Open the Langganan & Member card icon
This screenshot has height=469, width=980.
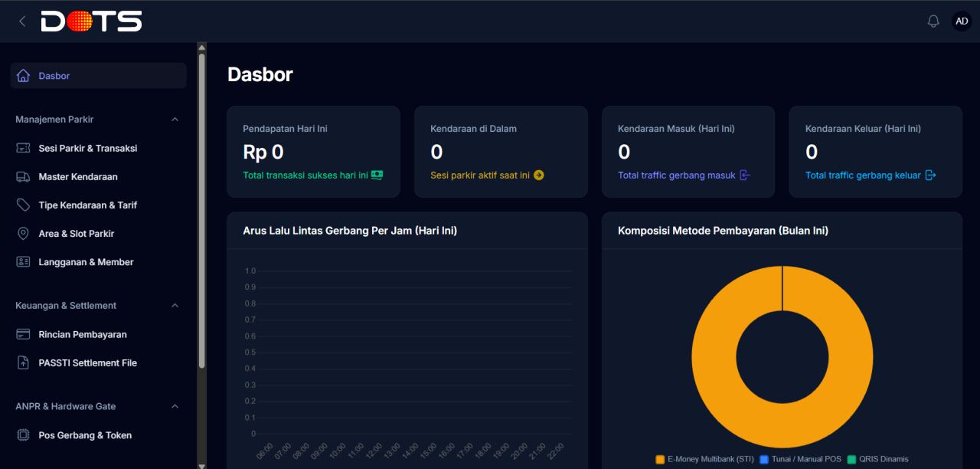23,262
